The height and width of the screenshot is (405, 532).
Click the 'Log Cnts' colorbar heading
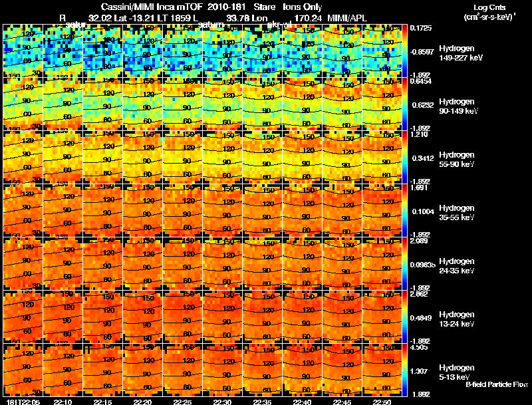click(489, 7)
